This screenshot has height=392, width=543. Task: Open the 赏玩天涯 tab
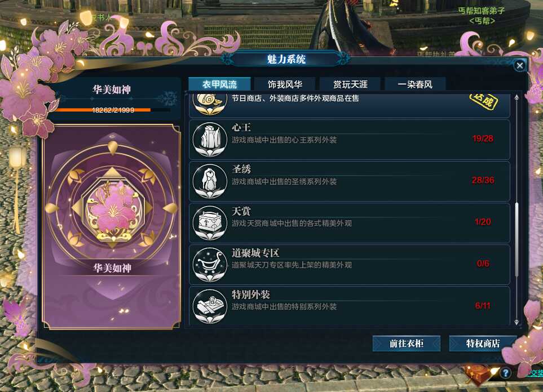(350, 84)
